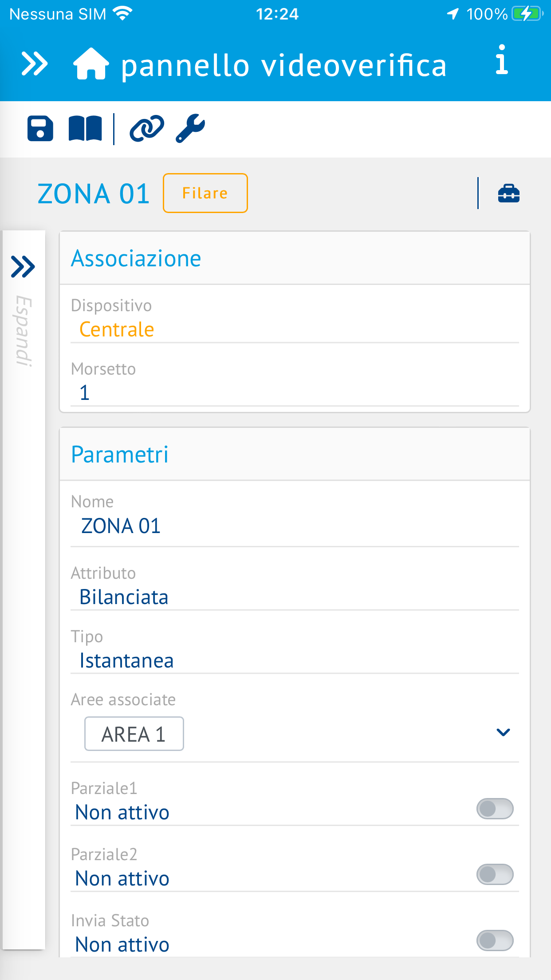Expand the Aree associate dropdown arrow
This screenshot has height=980, width=551.
pyautogui.click(x=503, y=732)
